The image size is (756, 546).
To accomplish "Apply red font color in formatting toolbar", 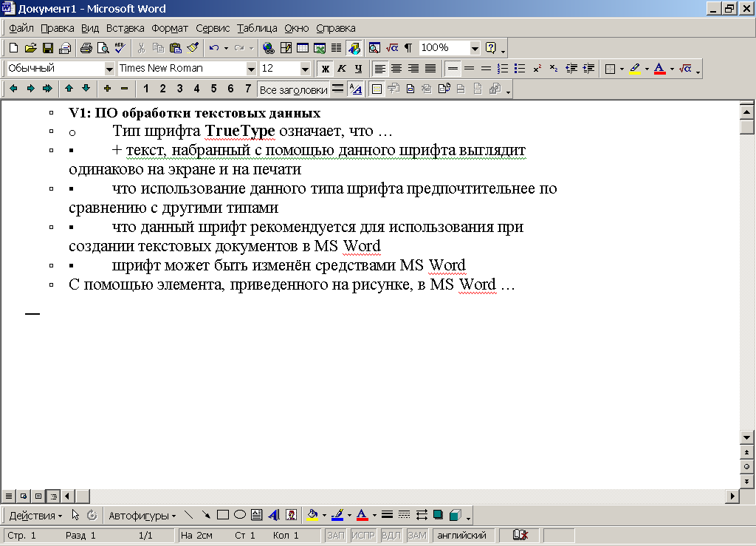I will [659, 69].
